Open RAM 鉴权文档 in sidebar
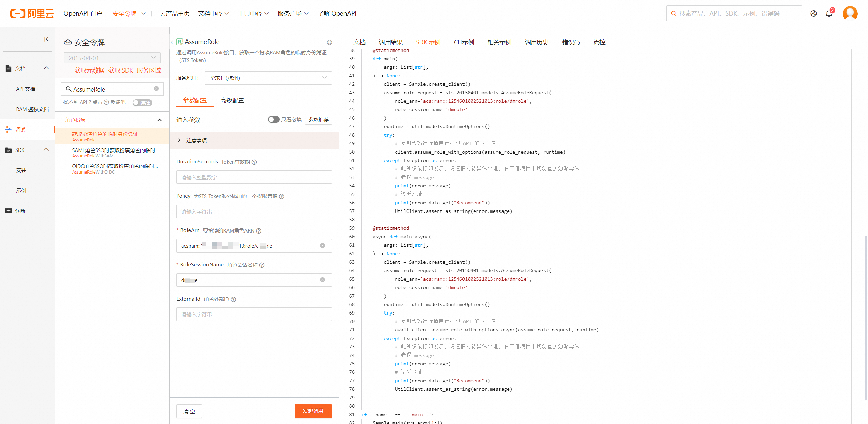This screenshot has height=424, width=868. pos(32,109)
